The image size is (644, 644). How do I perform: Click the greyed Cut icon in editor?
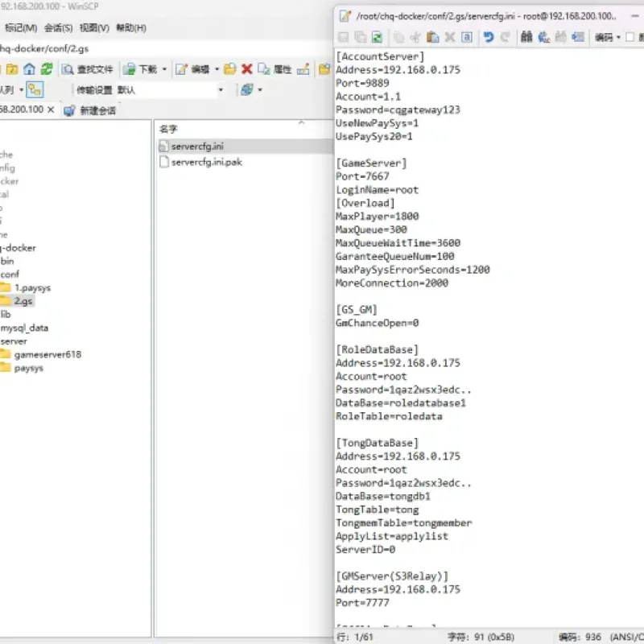click(415, 37)
